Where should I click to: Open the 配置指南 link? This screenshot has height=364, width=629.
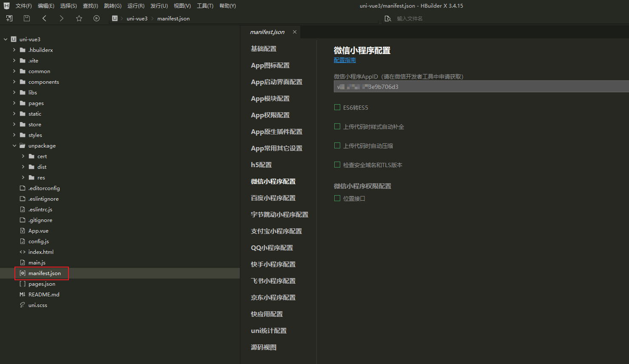344,60
